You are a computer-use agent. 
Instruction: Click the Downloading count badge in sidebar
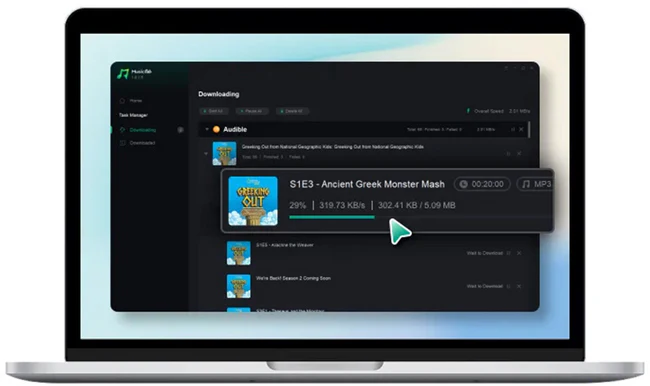point(180,130)
